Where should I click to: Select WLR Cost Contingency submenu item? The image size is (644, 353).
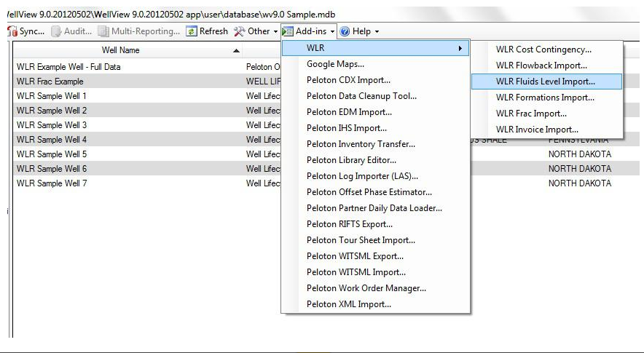[546, 49]
